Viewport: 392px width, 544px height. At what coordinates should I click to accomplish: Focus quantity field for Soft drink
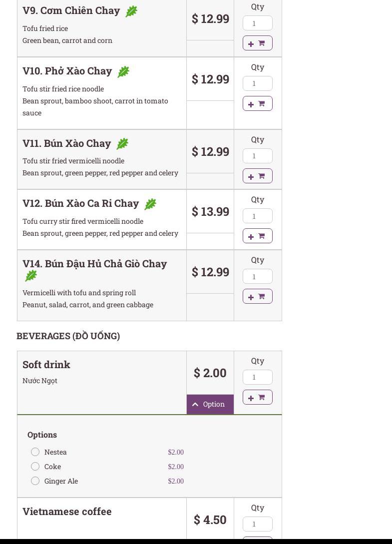[257, 377]
